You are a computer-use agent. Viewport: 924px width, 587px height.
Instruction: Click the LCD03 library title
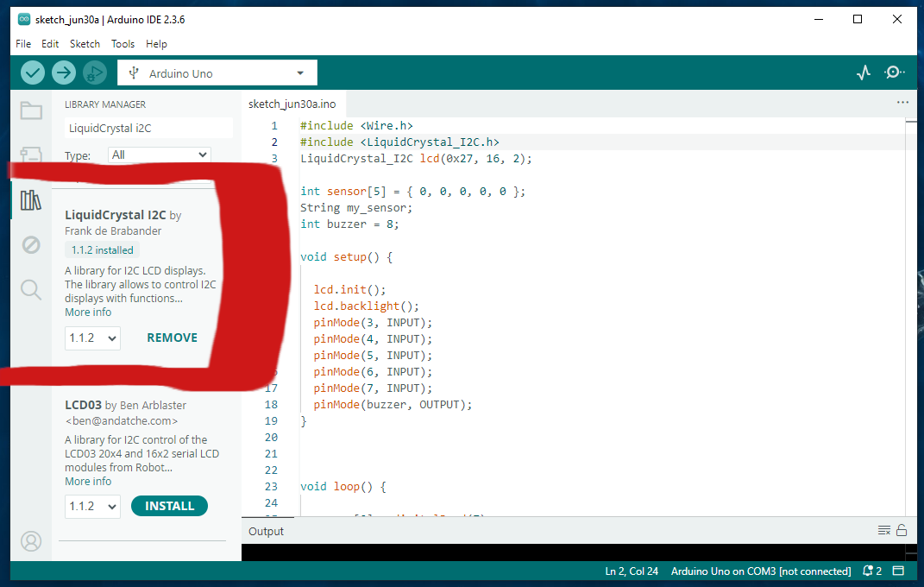(83, 405)
